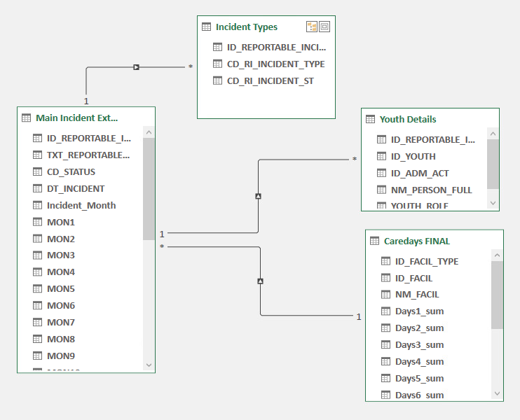Click the scrollbar thumb in Youth Details table
The width and height of the screenshot is (520, 420).
pyautogui.click(x=493, y=164)
